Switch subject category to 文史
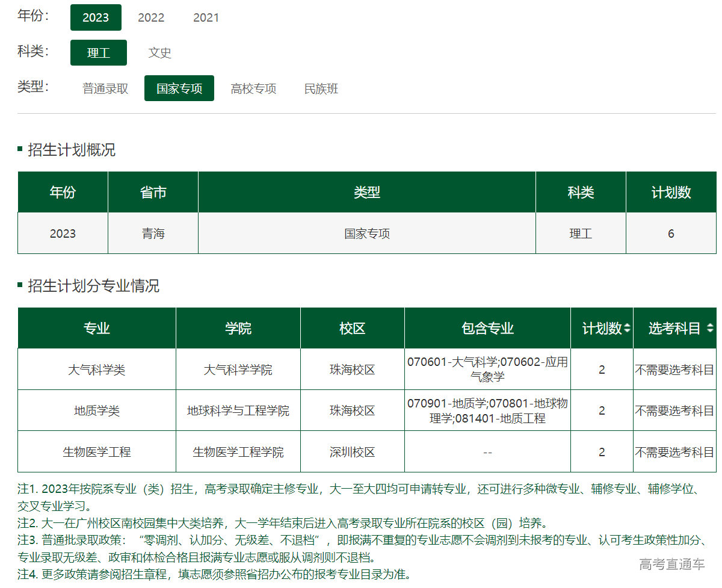Screen dimensions: 722x588 pyautogui.click(x=160, y=53)
